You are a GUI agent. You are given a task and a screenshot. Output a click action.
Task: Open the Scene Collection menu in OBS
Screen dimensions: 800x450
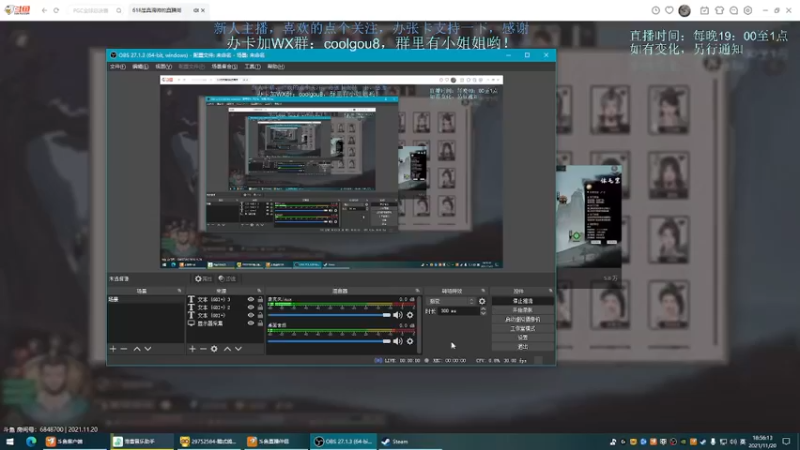pos(224,67)
